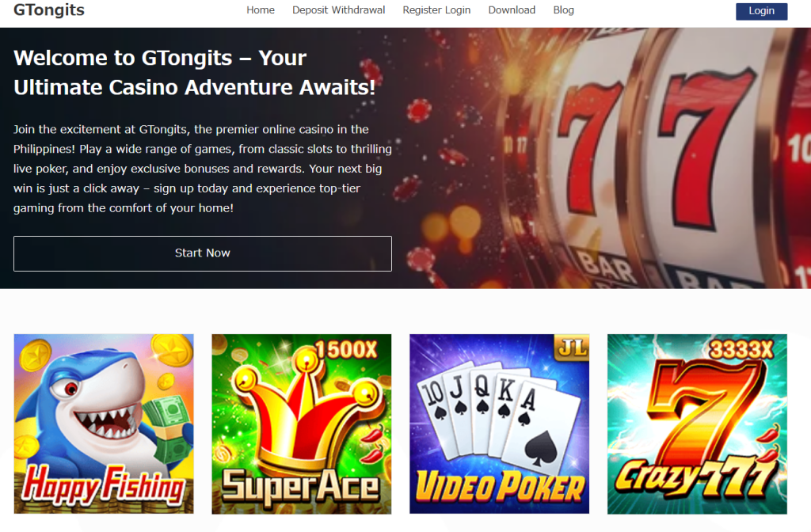Click the JL badge on Video Poker
The width and height of the screenshot is (811, 532).
pyautogui.click(x=572, y=348)
